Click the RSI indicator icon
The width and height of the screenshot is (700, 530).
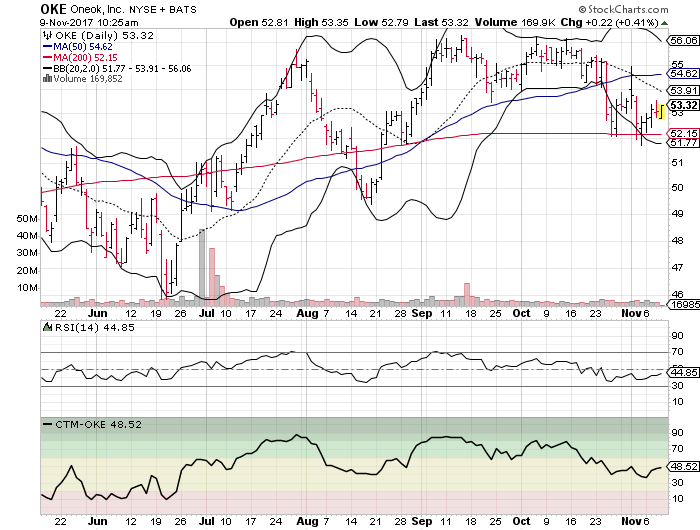47,327
